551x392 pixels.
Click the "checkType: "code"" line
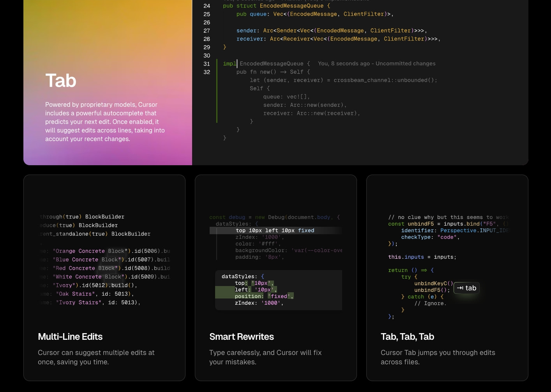(430, 237)
